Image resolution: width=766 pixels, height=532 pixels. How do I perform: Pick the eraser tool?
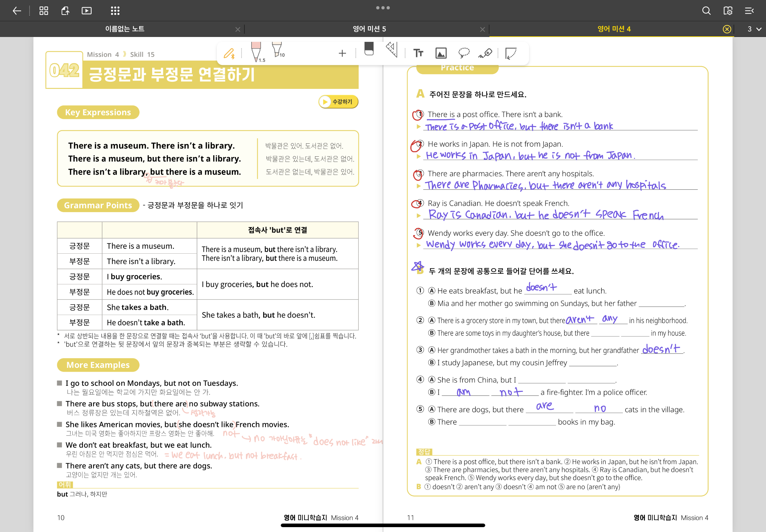pos(369,49)
